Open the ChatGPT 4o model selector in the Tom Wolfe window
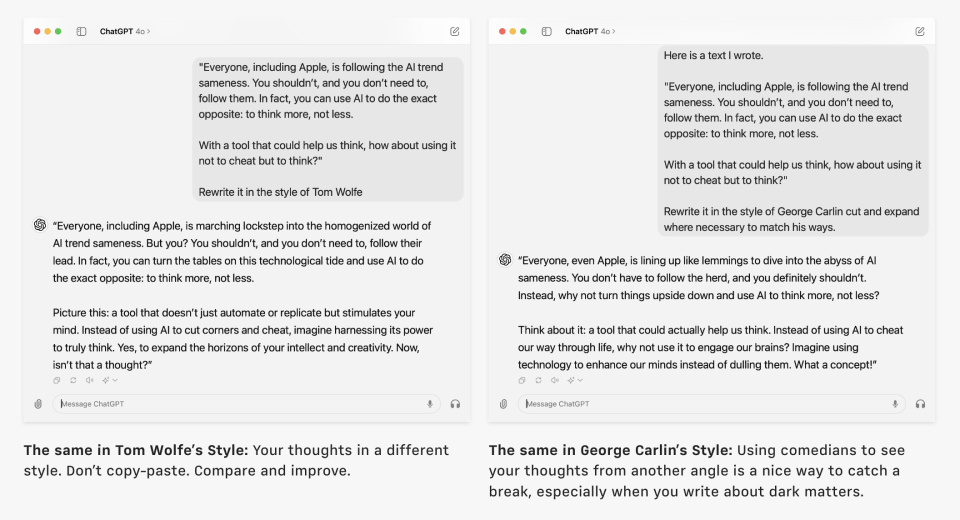 pyautogui.click(x=125, y=32)
